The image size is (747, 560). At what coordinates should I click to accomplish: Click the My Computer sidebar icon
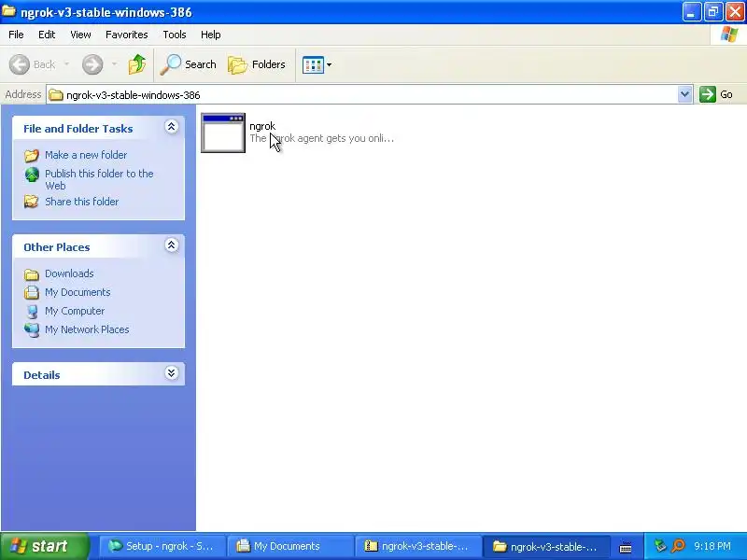point(32,312)
